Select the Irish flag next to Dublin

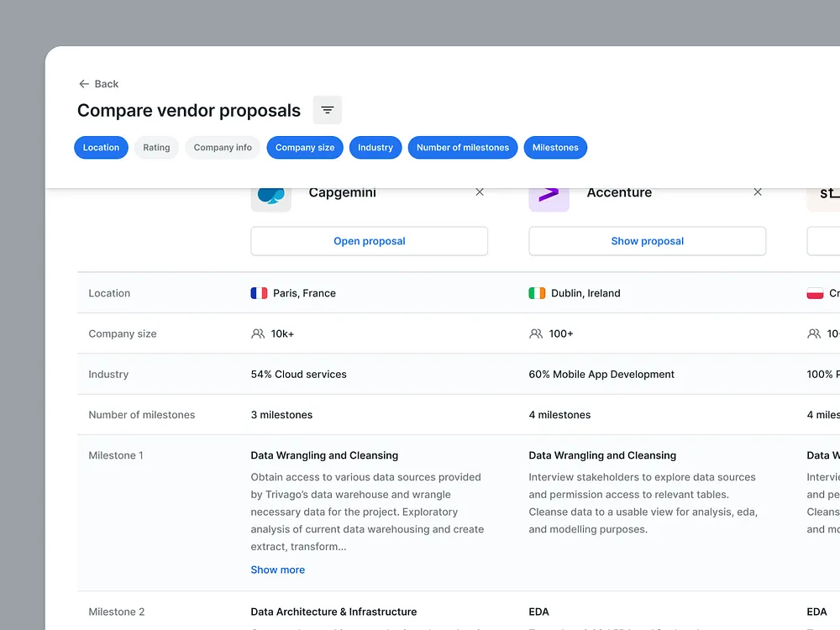(x=536, y=292)
